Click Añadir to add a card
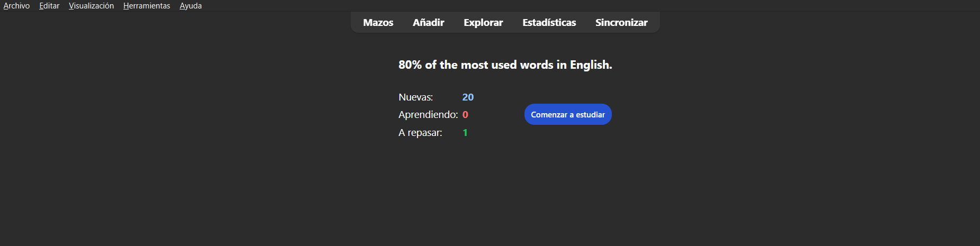This screenshot has height=246, width=980. click(x=429, y=23)
